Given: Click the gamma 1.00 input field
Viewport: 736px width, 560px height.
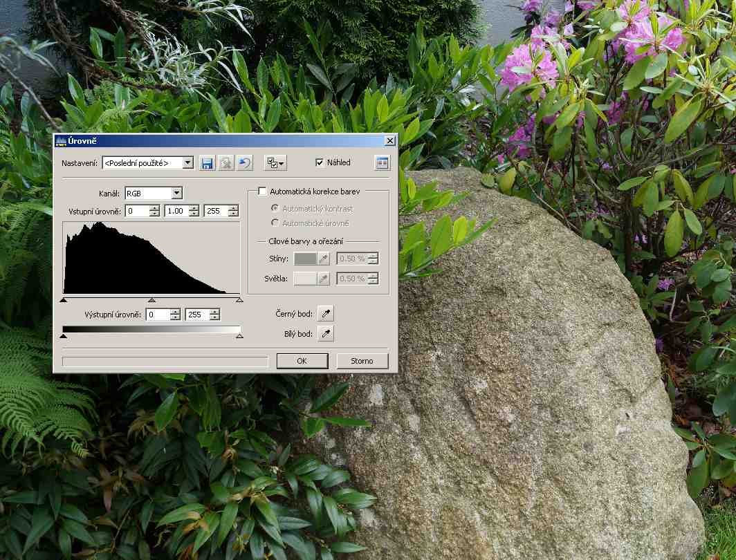Looking at the screenshot, I should tap(176, 211).
